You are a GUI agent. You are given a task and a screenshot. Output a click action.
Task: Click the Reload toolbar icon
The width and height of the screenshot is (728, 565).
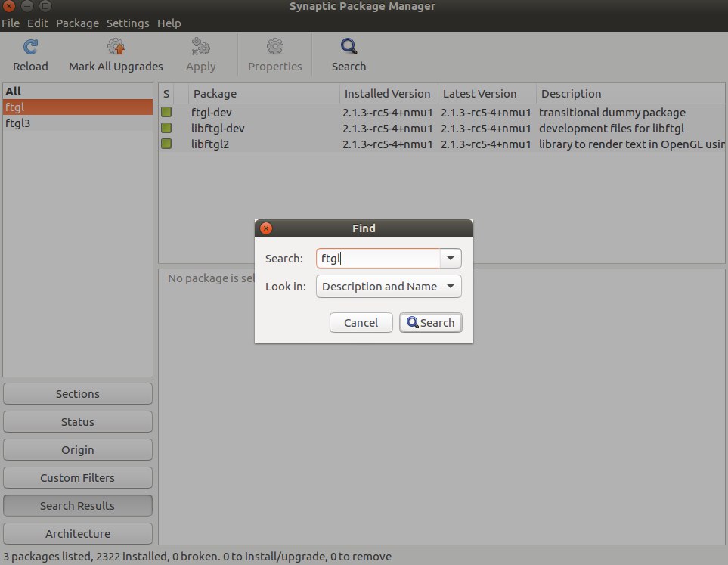(31, 47)
